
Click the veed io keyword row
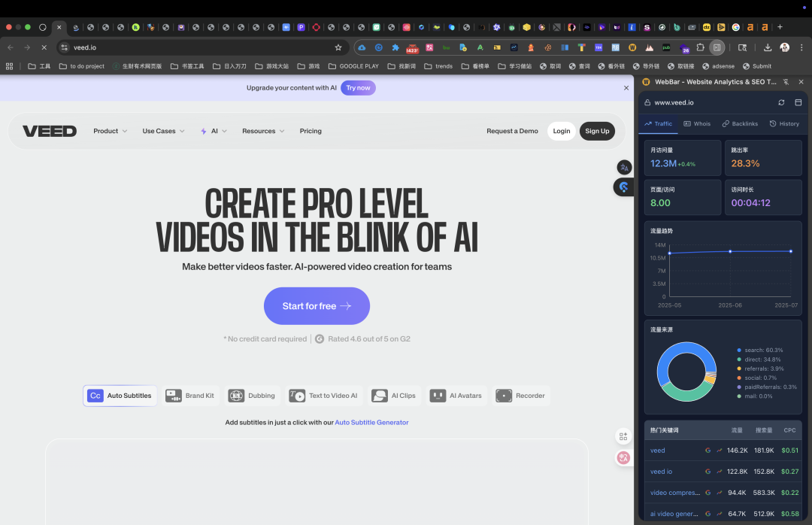[x=723, y=472]
